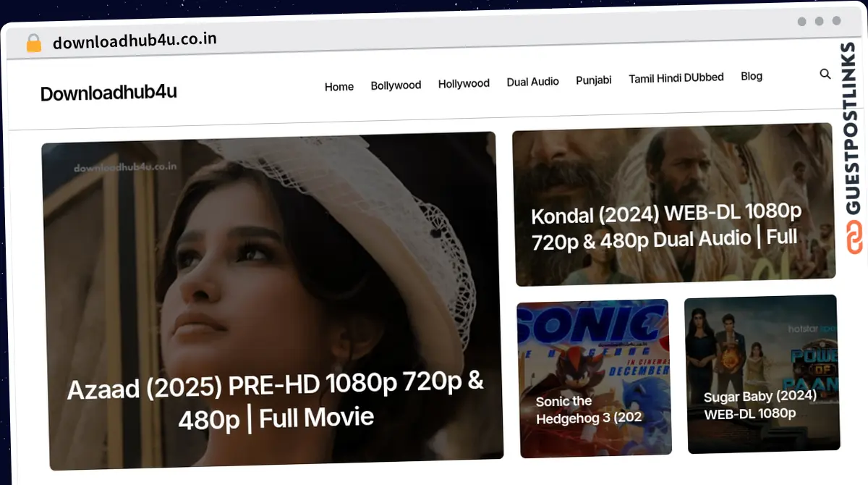Select the Tamil Hindi DUbbed menu item
Image resolution: width=868 pixels, height=485 pixels.
(x=676, y=77)
